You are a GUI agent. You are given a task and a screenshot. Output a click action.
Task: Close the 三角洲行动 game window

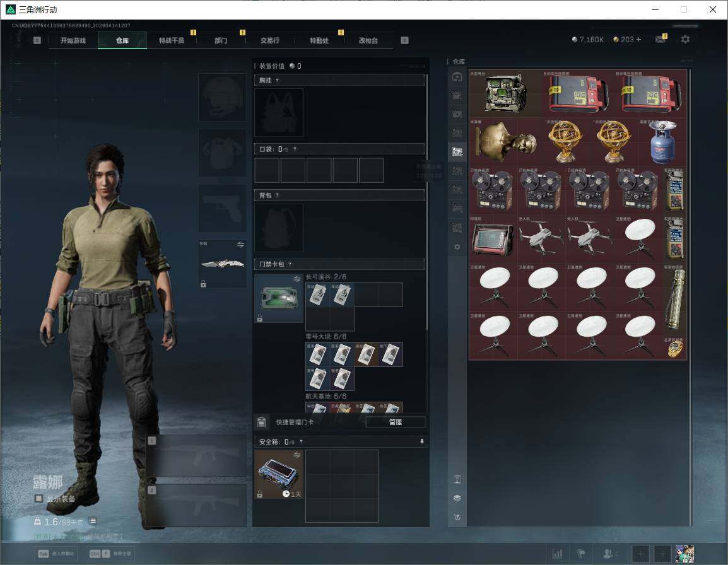click(713, 9)
